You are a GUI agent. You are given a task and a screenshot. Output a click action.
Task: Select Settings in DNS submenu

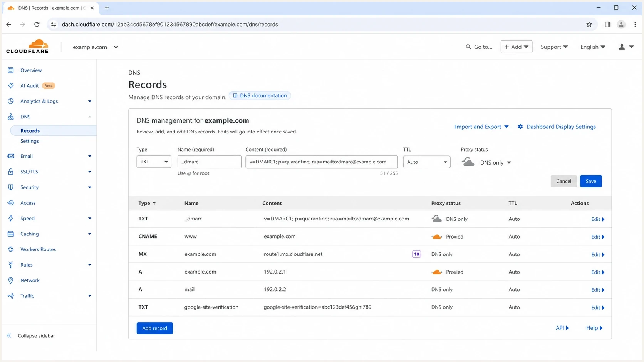(30, 141)
